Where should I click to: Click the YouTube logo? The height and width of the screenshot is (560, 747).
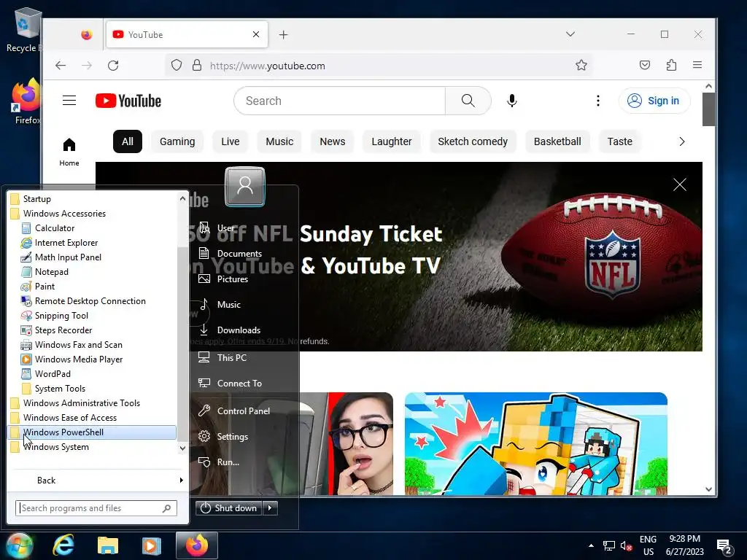128,101
